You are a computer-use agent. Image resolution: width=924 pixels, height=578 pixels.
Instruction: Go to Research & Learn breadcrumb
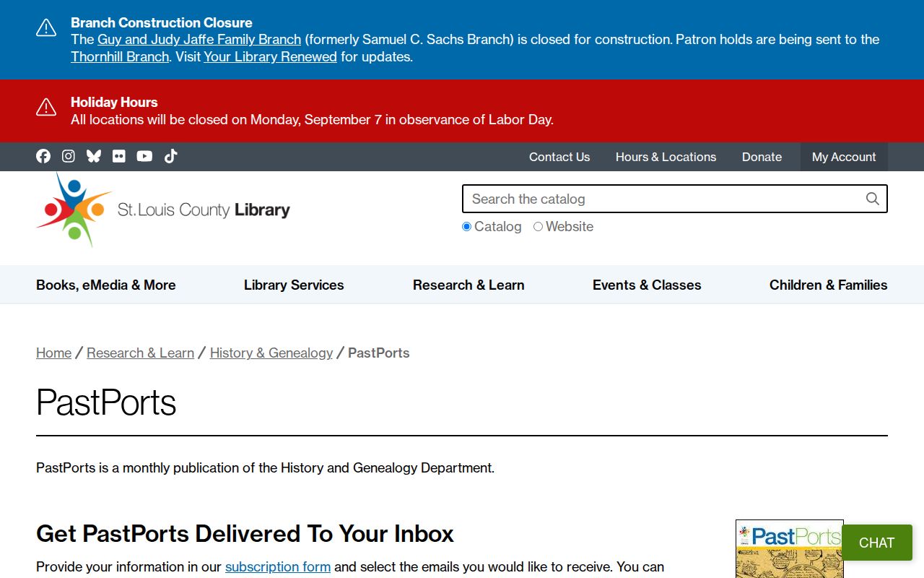coord(140,353)
